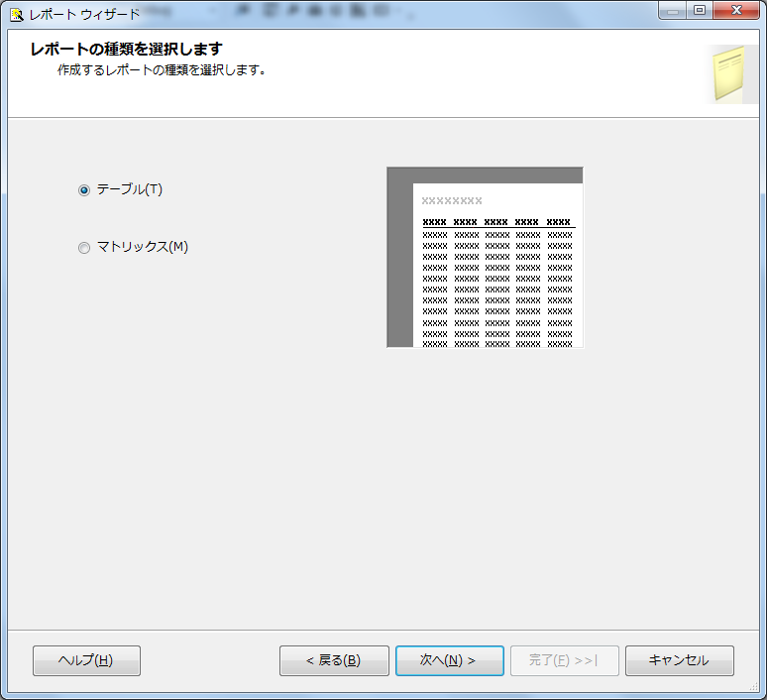Image resolution: width=767 pixels, height=700 pixels.
Task: Click the 完了(F) finish button
Action: point(565,660)
